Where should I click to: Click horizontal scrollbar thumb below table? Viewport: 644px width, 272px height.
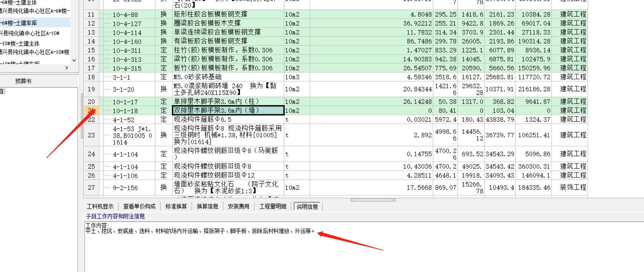click(x=373, y=200)
